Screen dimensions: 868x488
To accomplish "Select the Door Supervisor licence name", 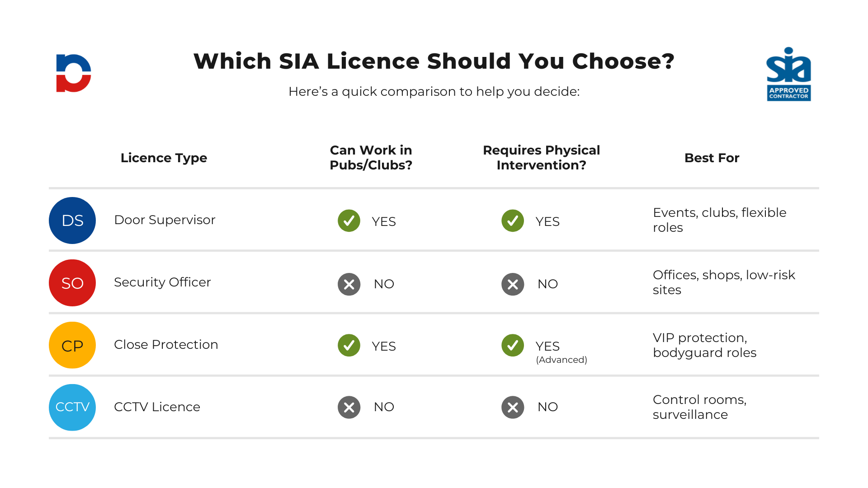I will click(x=165, y=220).
